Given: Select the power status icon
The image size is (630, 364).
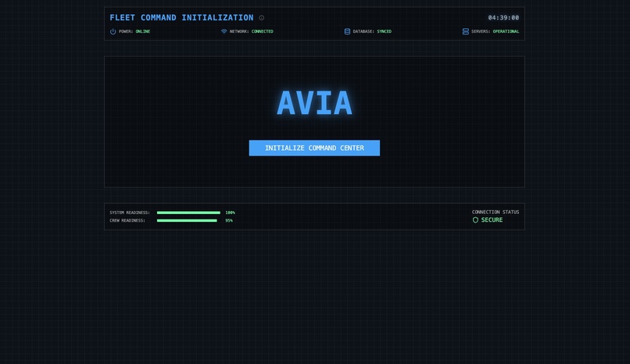Looking at the screenshot, I should click(113, 31).
